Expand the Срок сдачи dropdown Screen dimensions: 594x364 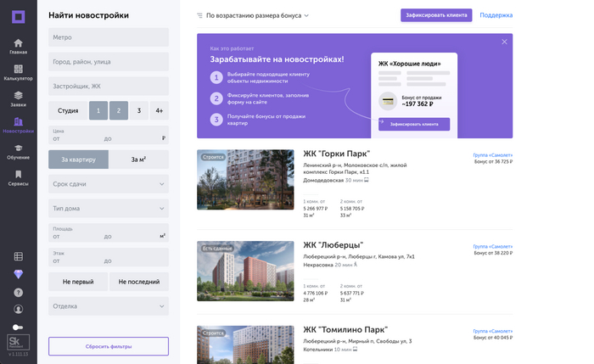point(109,183)
